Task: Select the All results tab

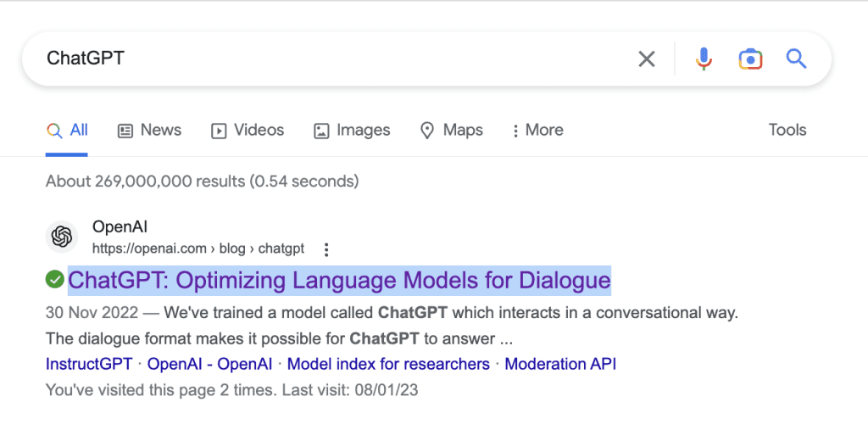Action: pos(68,131)
